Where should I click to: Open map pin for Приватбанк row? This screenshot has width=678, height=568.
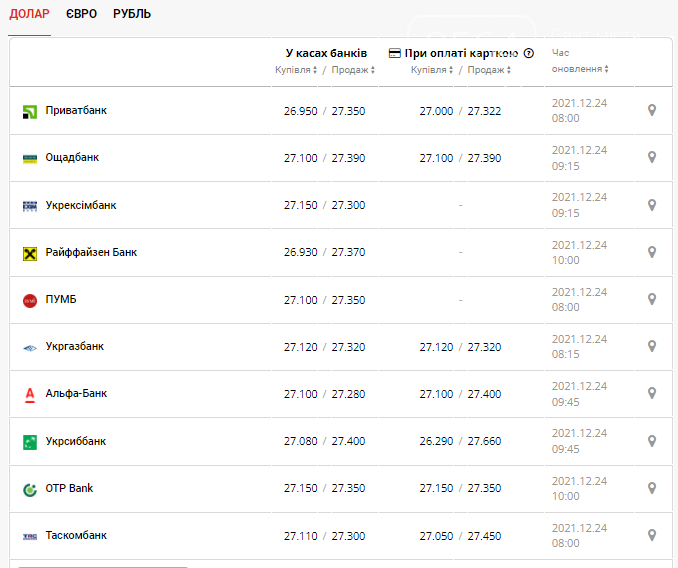pos(652,110)
